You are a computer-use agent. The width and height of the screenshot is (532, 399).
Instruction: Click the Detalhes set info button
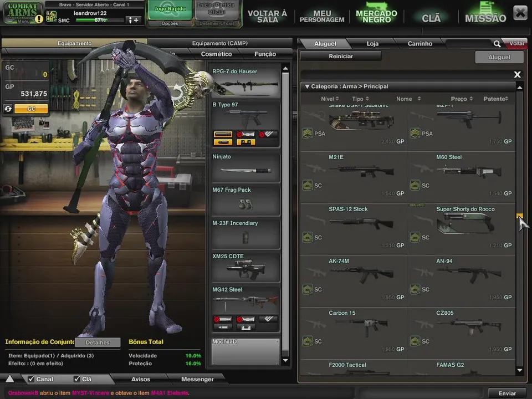click(x=98, y=342)
